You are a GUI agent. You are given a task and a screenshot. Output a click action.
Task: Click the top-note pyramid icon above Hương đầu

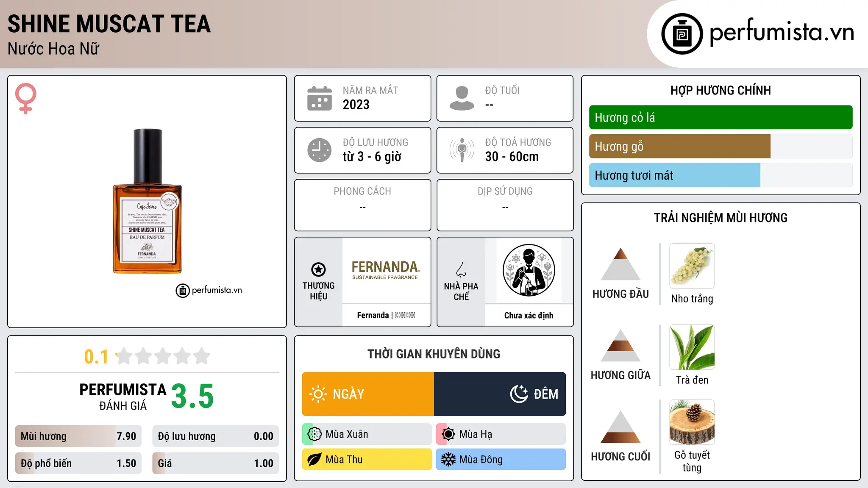click(x=620, y=264)
